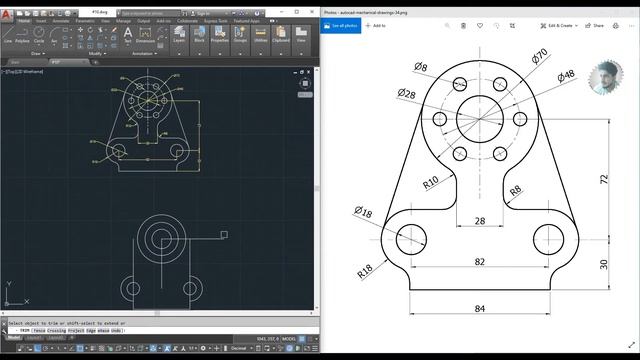Toggle MODEL space button in status bar

289,339
